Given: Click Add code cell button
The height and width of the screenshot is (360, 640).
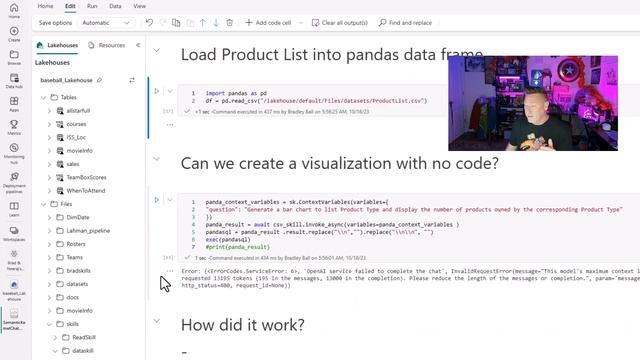Looking at the screenshot, I should [x=268, y=23].
